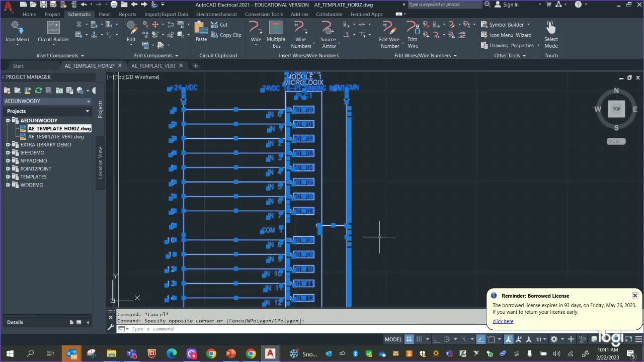Open the Wire Numbers tool
This screenshot has width=644, height=362.
301,34
